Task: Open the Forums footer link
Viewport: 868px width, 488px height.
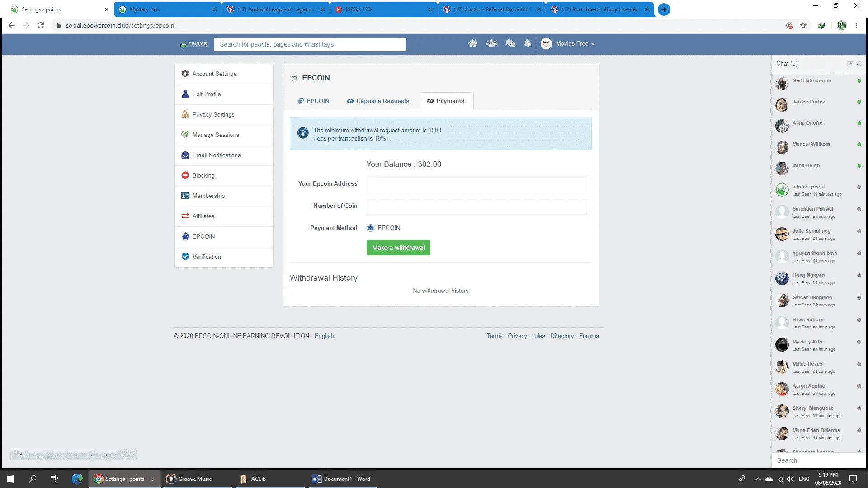Action: point(589,336)
